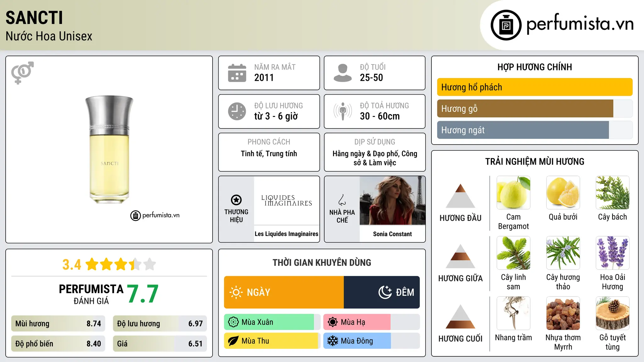Select the dark Đêm nighttime segment
Viewport: 644px width, 362px height.
pos(382,292)
